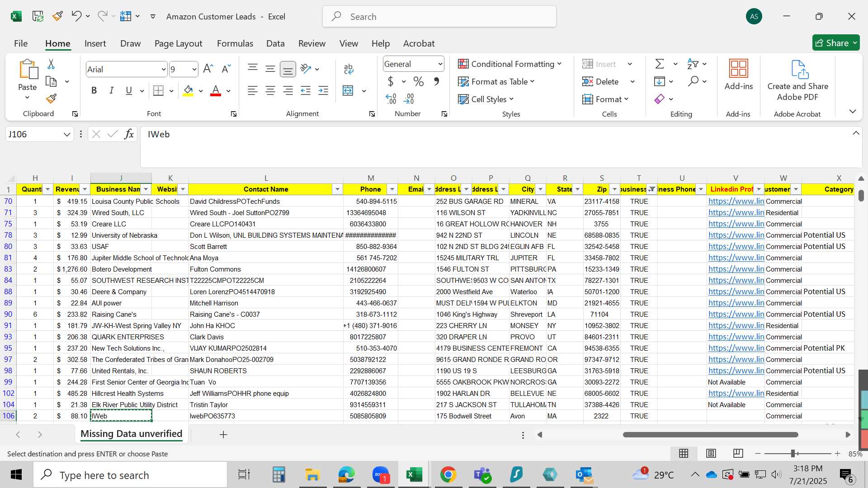
Task: Click the Cut scissors icon
Action: tap(51, 64)
